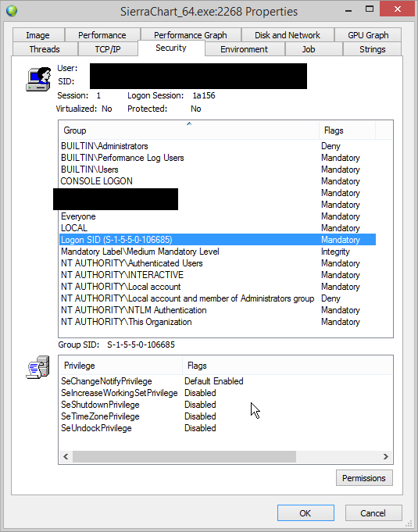Select the SeChangeNotifyPrivilege row
Screen dimensions: 418x532
pyautogui.click(x=226, y=381)
